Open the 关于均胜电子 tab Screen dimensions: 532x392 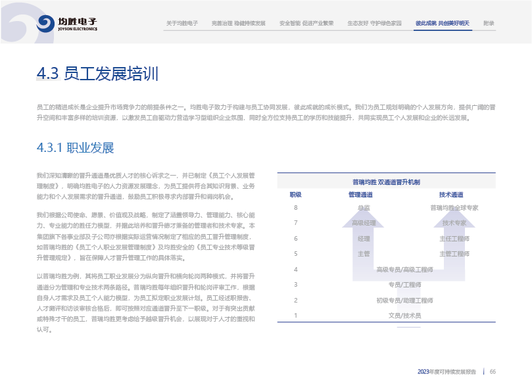point(182,23)
